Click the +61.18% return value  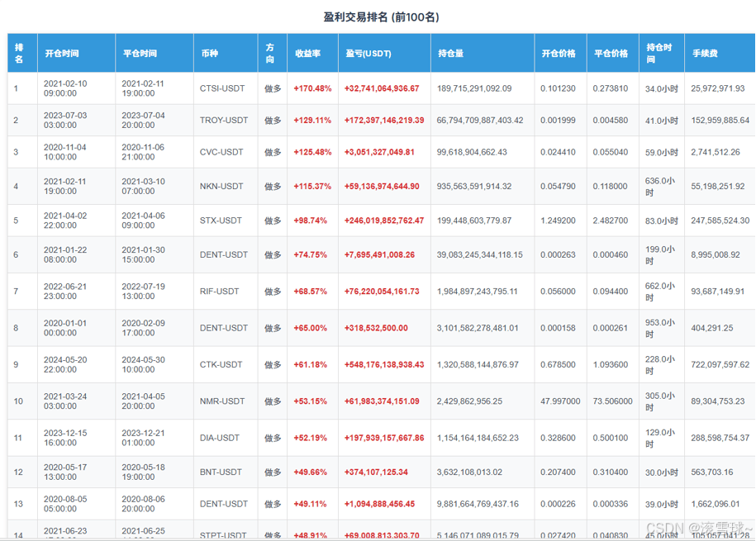[310, 365]
